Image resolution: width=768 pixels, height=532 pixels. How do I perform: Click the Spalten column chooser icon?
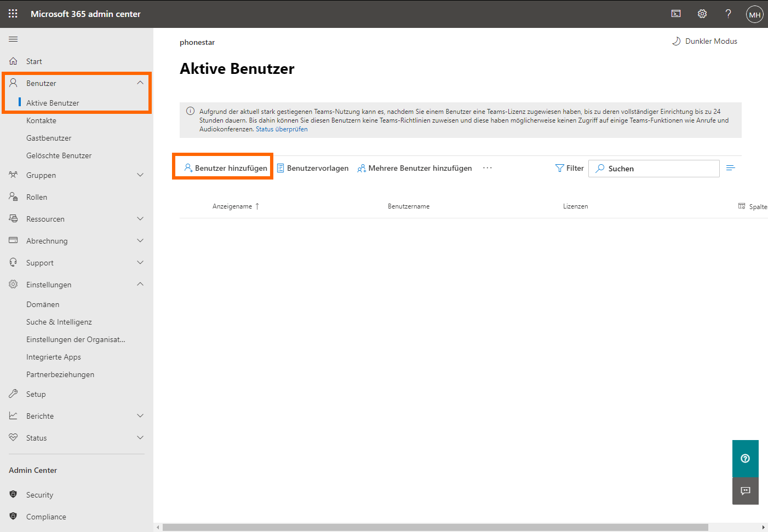click(x=742, y=206)
